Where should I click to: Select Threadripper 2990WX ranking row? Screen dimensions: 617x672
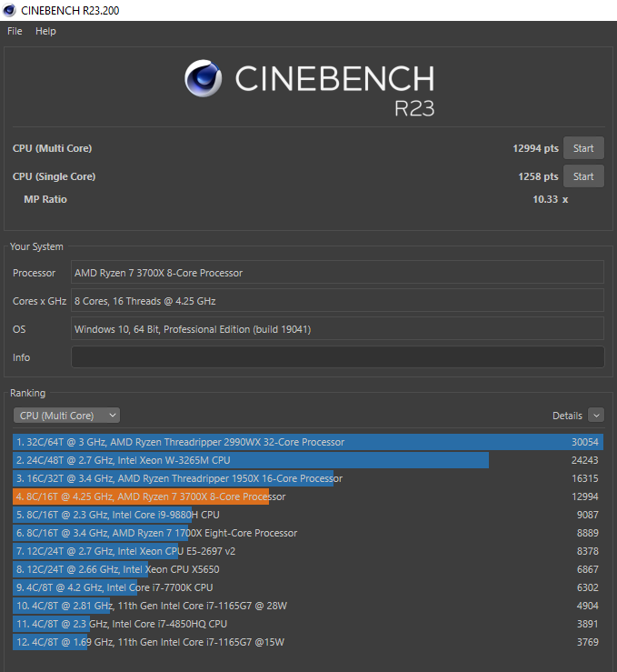tap(308, 442)
